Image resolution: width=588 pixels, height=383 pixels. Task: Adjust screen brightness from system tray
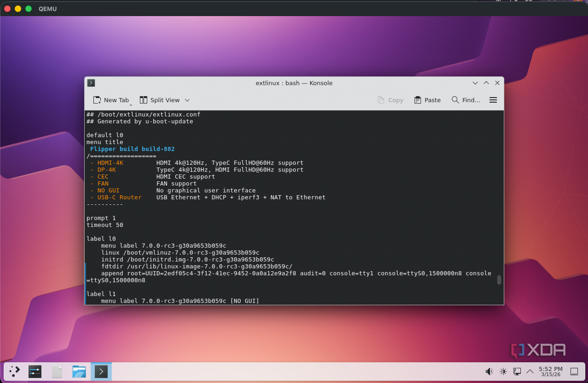(x=504, y=371)
